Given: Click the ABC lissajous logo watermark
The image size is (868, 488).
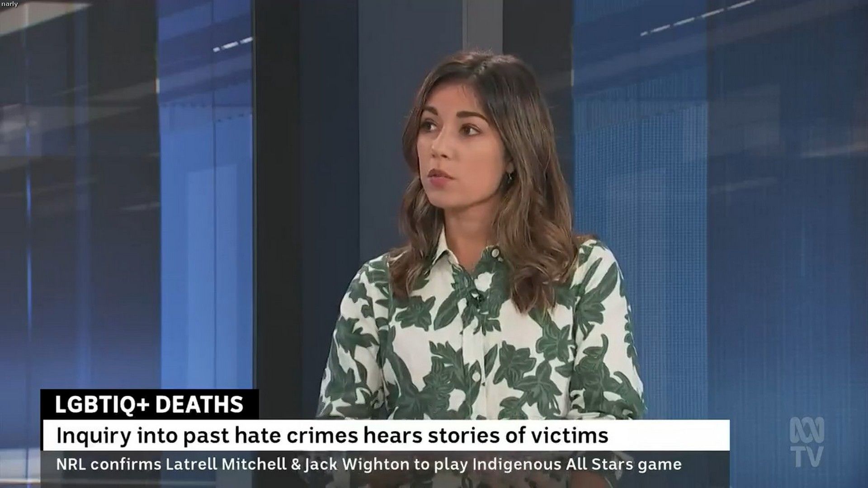Looking at the screenshot, I should click(x=807, y=430).
